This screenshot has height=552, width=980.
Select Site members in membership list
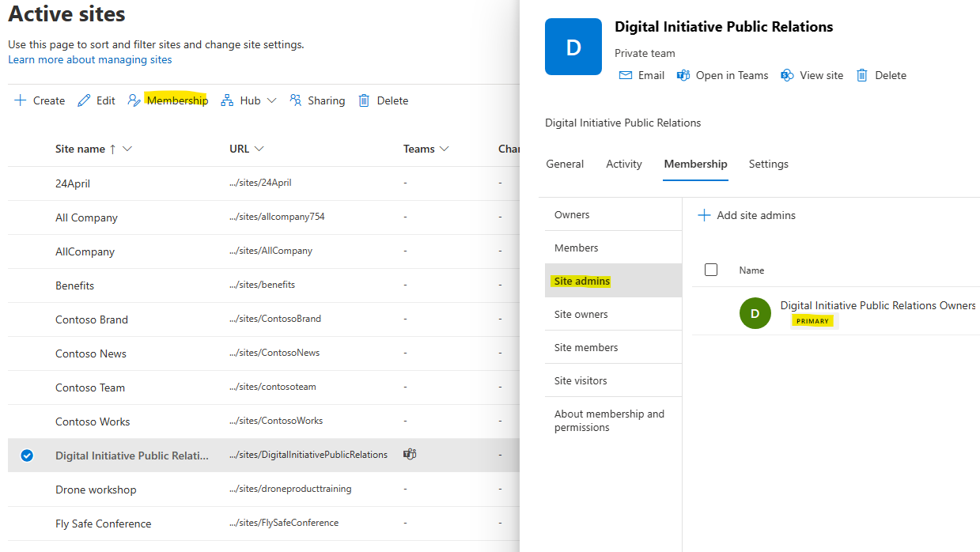(613, 347)
